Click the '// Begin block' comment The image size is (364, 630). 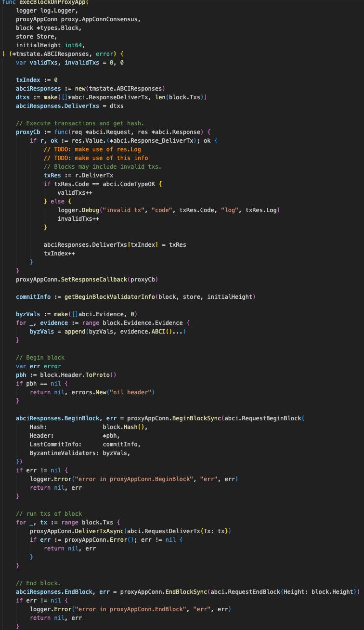pyautogui.click(x=40, y=357)
